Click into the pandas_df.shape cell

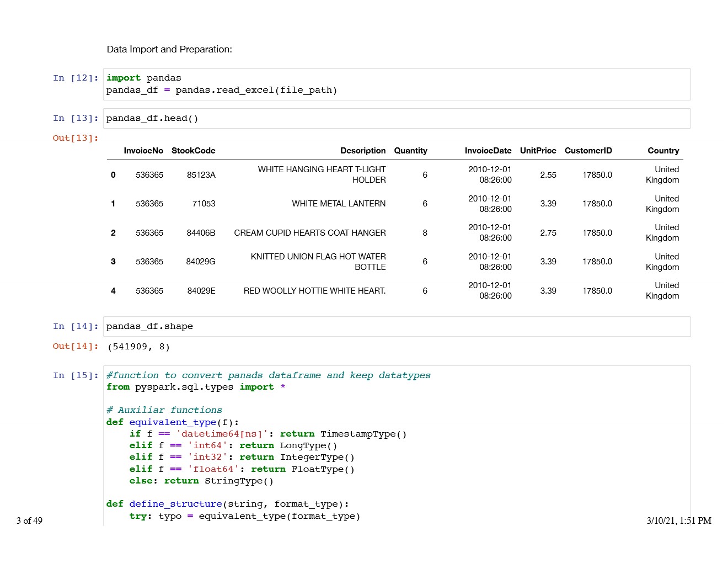(x=396, y=327)
